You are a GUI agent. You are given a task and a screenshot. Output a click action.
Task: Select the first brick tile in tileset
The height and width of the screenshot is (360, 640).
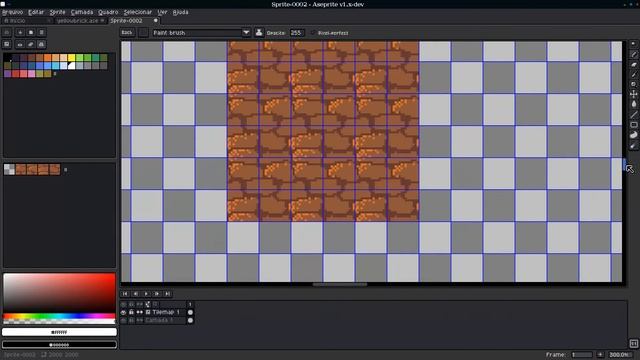tap(21, 169)
